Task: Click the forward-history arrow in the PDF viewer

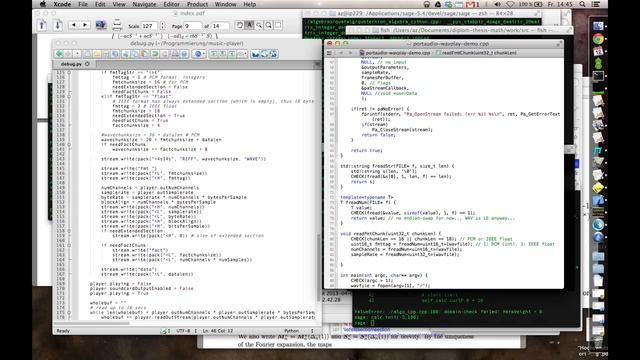Action: (x=85, y=25)
